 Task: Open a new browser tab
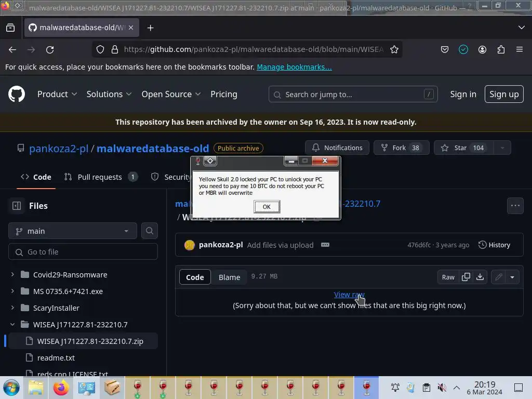coord(150,28)
